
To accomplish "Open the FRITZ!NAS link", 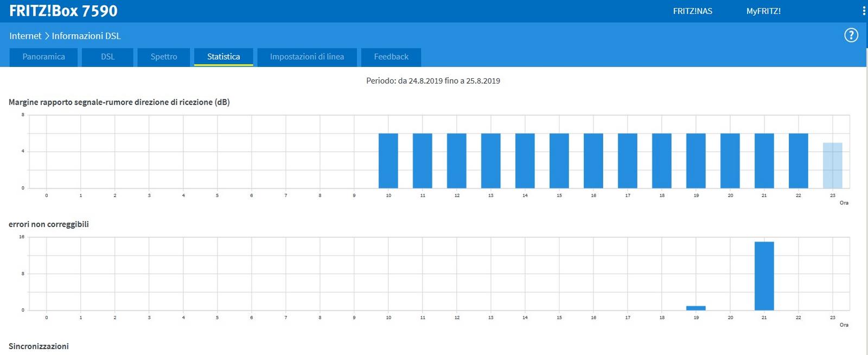I will point(693,11).
